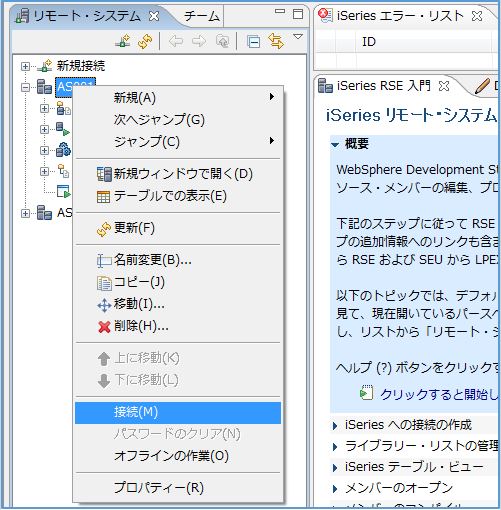Viewport: 501px width, 510px height.
Task: Click the second AS connection server icon
Action: [44, 213]
